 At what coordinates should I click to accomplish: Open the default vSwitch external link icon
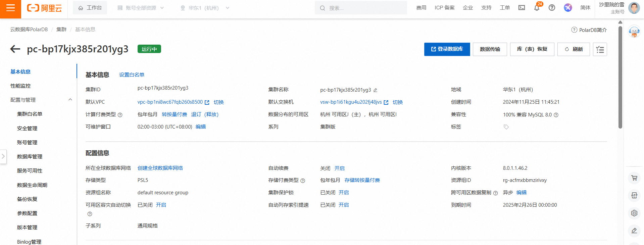click(x=386, y=102)
